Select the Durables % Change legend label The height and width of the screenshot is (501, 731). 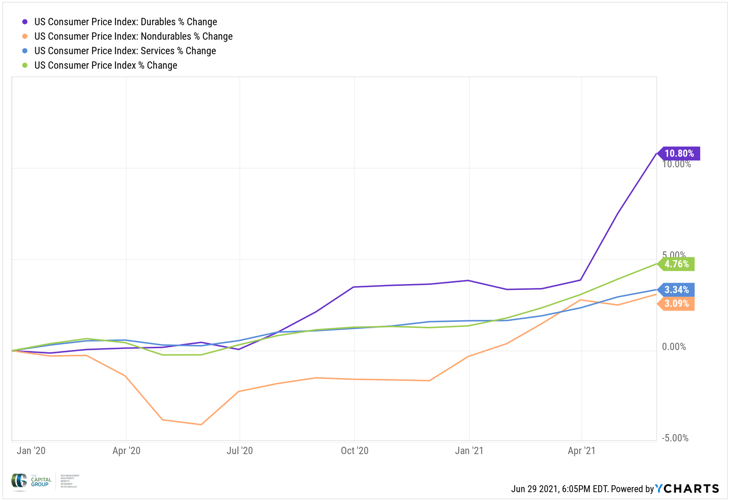point(125,22)
